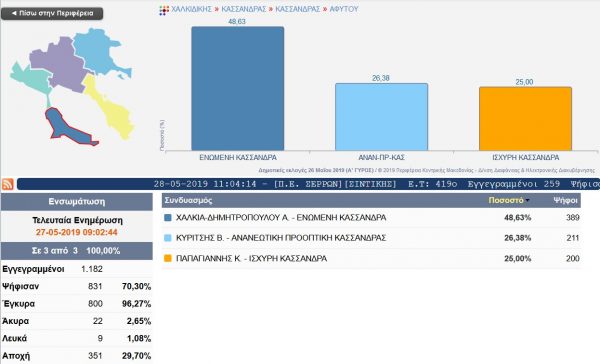Open the Ενσωμάτωση panel header
Image resolution: width=600 pixels, height=364 pixels.
[x=77, y=202]
